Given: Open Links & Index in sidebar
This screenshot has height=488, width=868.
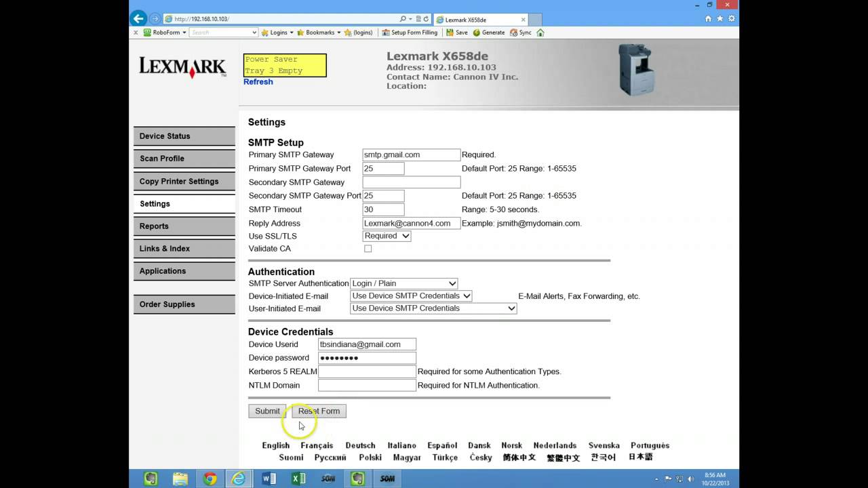Looking at the screenshot, I should 184,249.
